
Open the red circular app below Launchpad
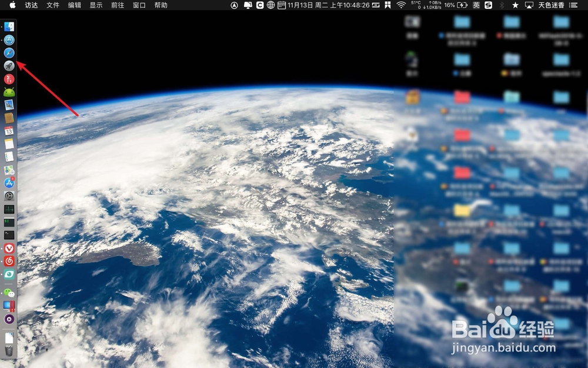9,79
